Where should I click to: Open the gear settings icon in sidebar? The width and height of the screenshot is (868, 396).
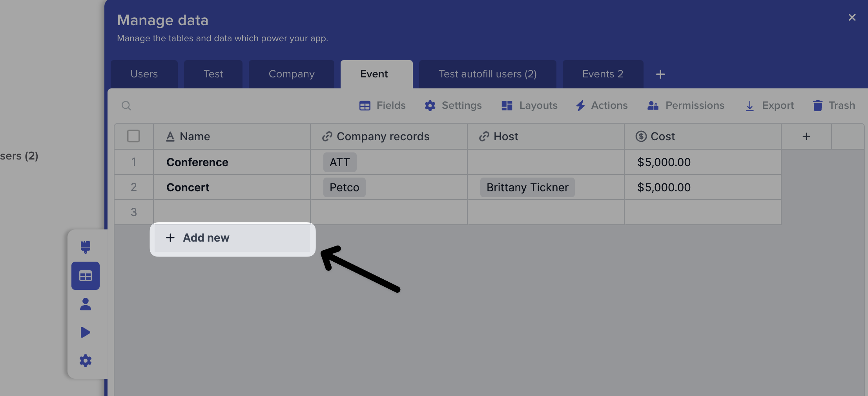(86, 361)
